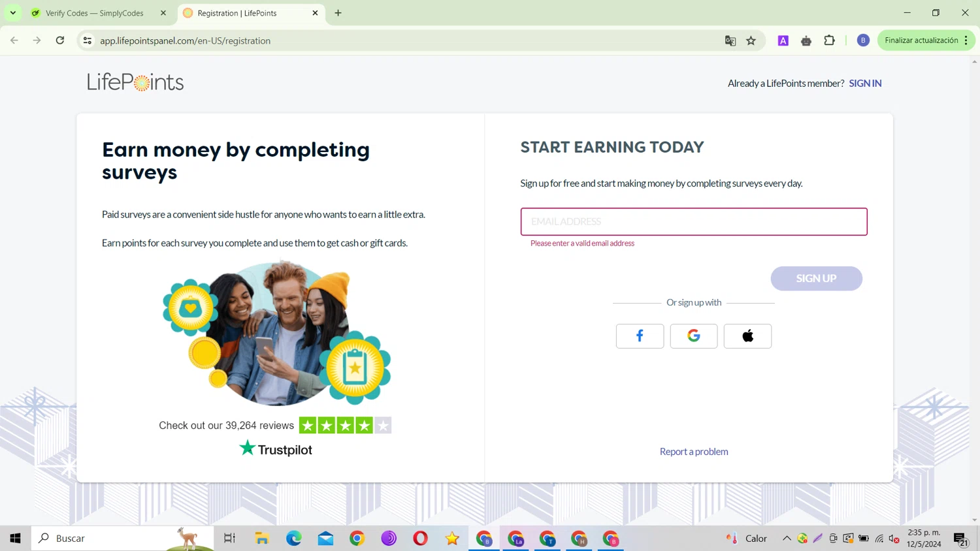Go forward with the browser forward arrow
The width and height of the screenshot is (980, 551).
(37, 40)
